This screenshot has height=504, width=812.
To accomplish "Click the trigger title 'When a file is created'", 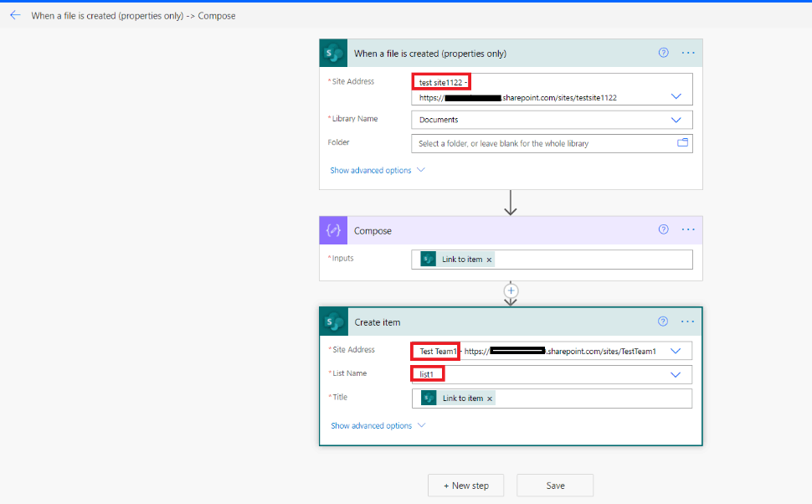I will coord(429,54).
